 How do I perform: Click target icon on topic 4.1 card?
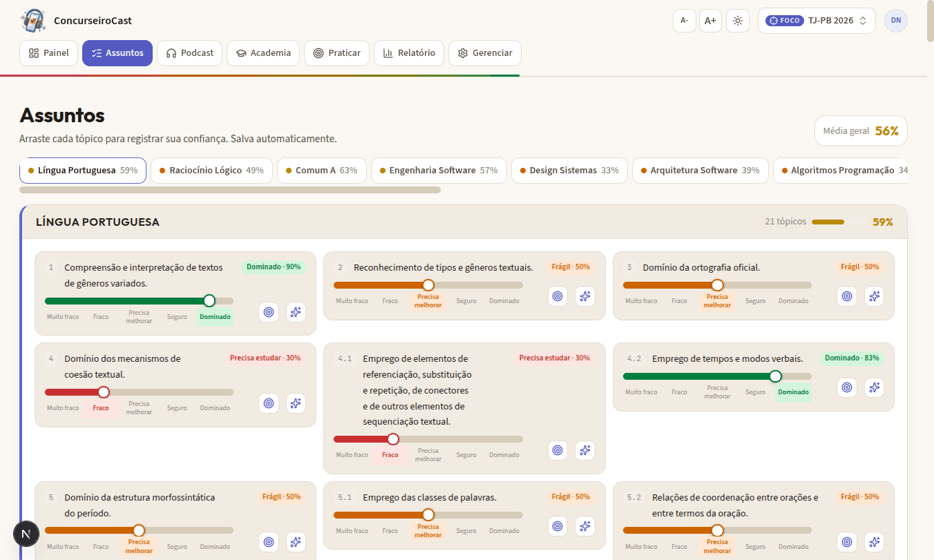point(558,450)
